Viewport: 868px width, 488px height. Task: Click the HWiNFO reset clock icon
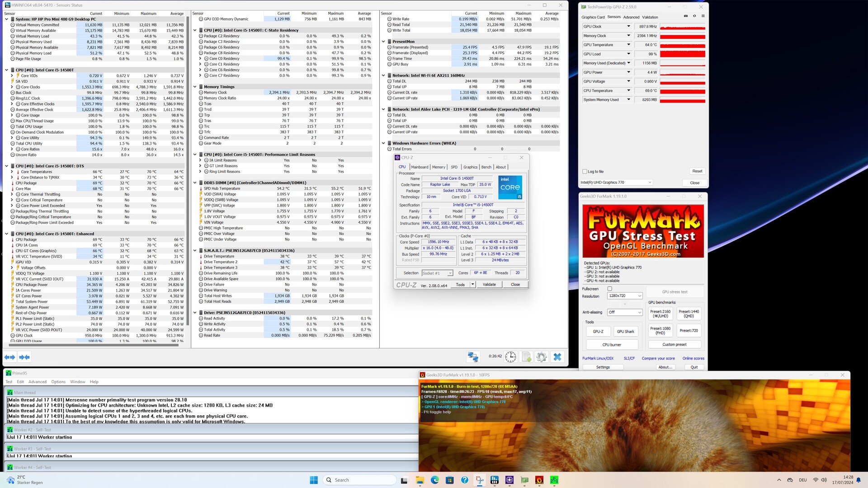(x=510, y=357)
